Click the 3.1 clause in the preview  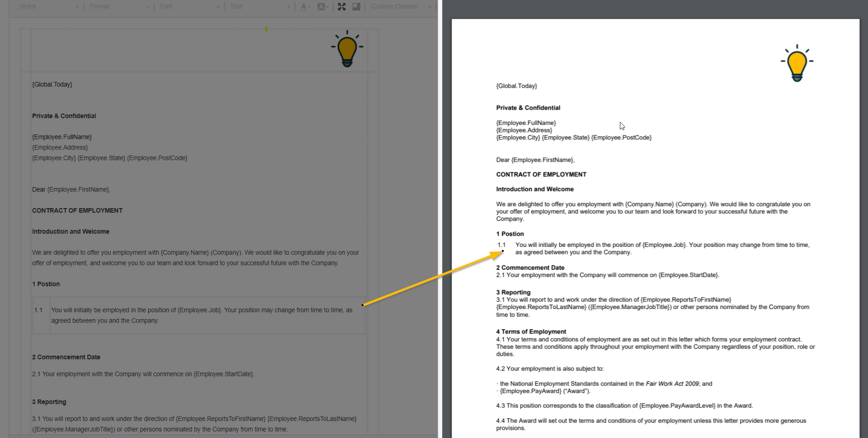[x=653, y=307]
